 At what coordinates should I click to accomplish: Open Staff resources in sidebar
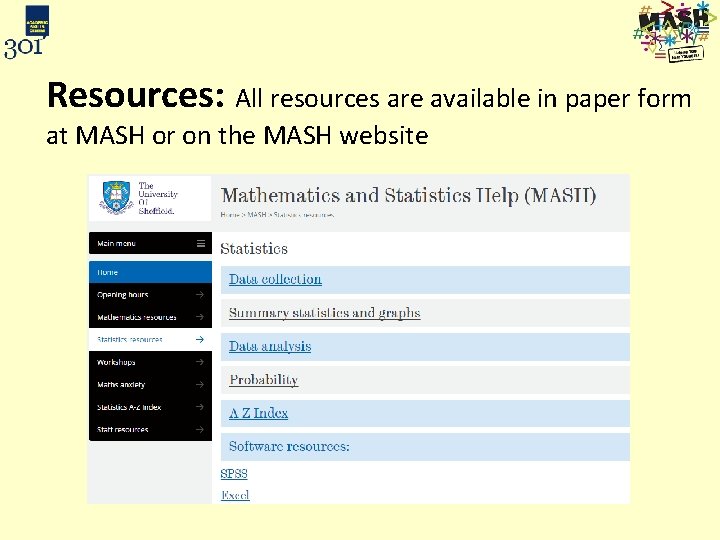click(x=150, y=429)
